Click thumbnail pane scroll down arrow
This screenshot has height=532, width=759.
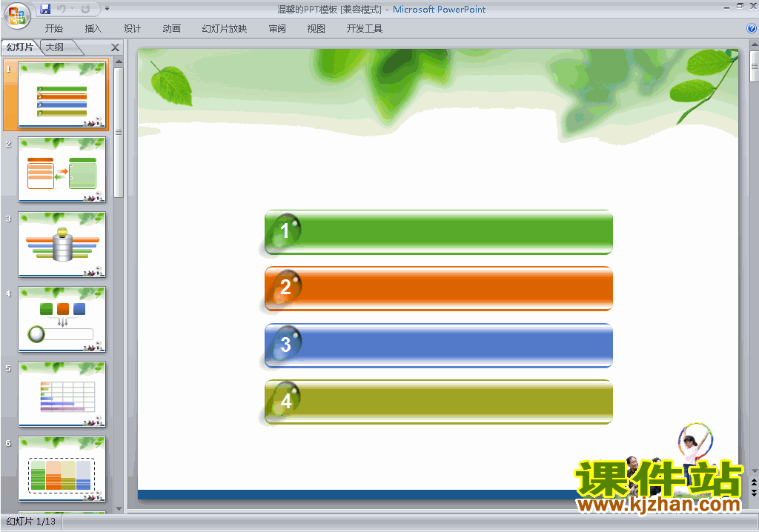coord(119,509)
